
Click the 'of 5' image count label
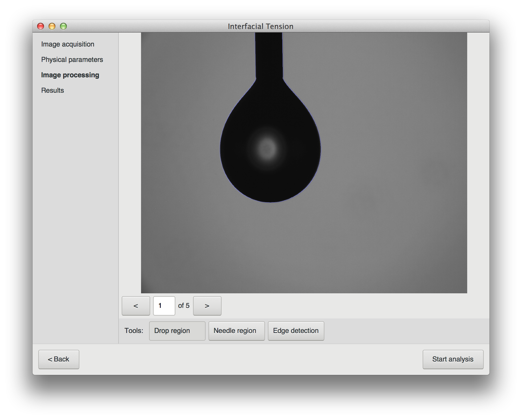(184, 306)
